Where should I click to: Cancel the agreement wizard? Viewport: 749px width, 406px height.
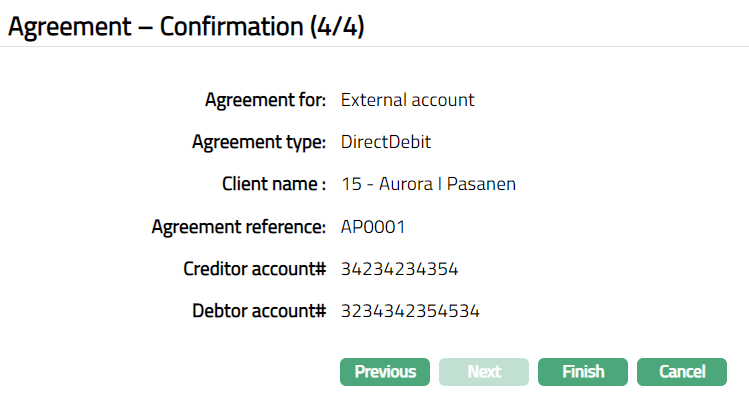[682, 372]
